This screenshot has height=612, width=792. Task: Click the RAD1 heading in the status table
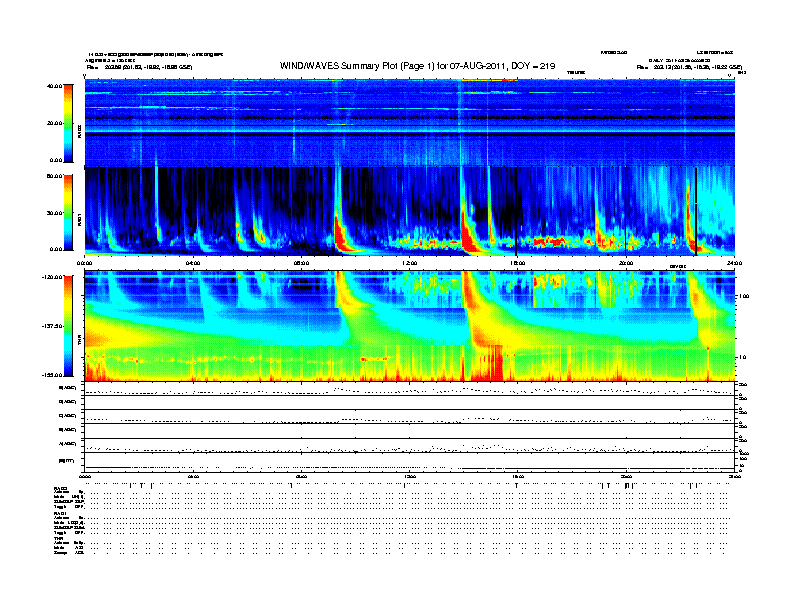[x=60, y=513]
